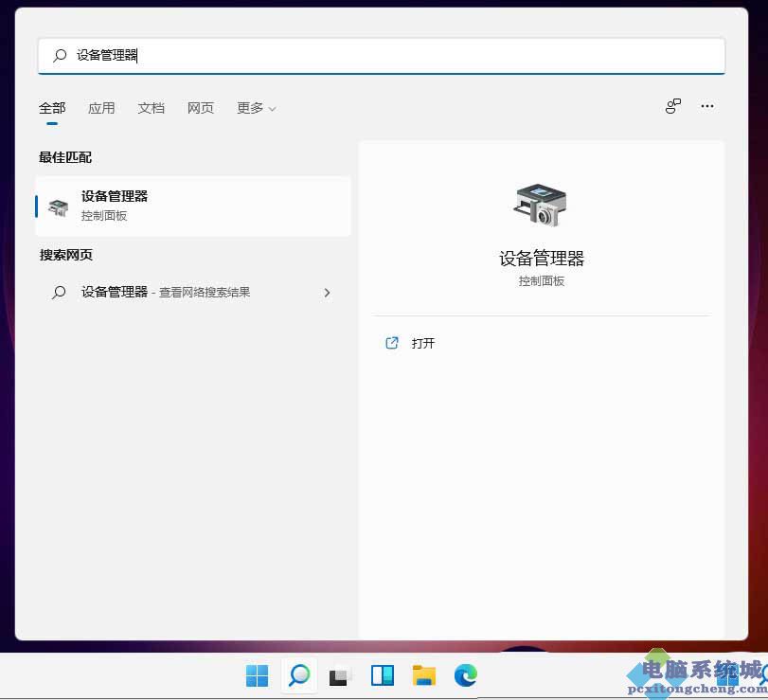Switch to the 应用 tab
The width and height of the screenshot is (768, 700).
coord(101,108)
